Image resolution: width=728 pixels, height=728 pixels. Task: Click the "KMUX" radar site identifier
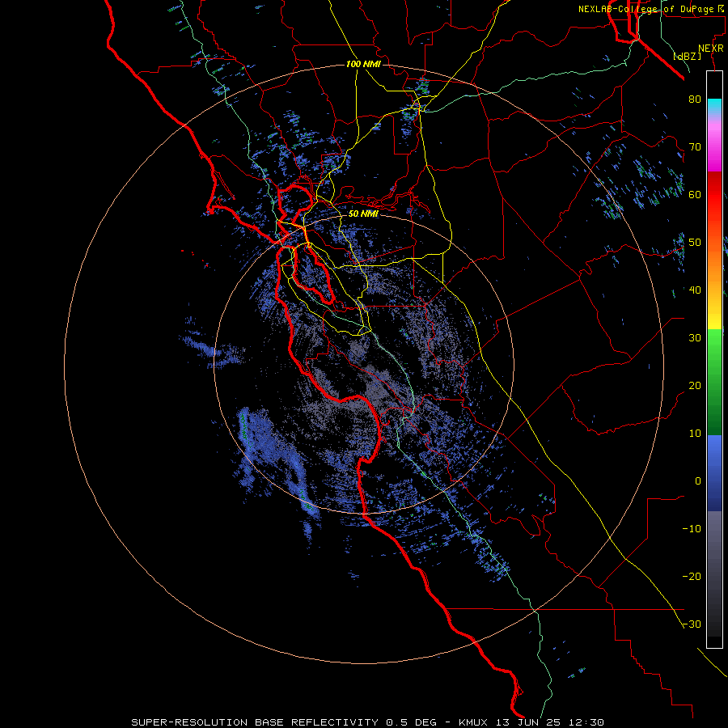tap(475, 722)
